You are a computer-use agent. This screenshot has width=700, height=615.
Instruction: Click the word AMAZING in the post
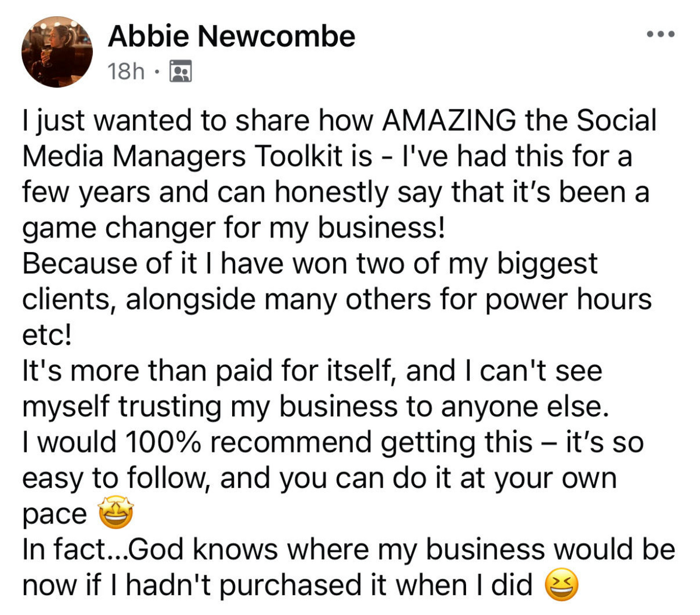[x=448, y=121]
